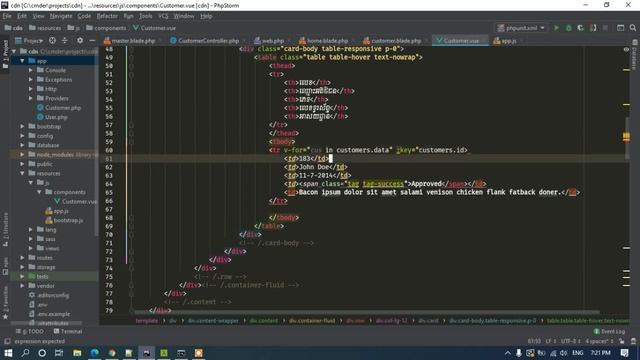Open the File menu
The width and height of the screenshot is (640, 360).
pos(7,16)
